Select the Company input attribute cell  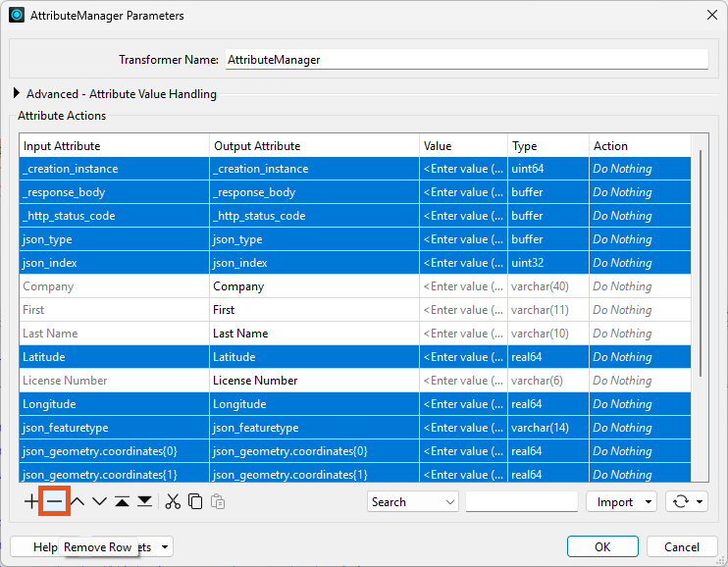point(114,286)
